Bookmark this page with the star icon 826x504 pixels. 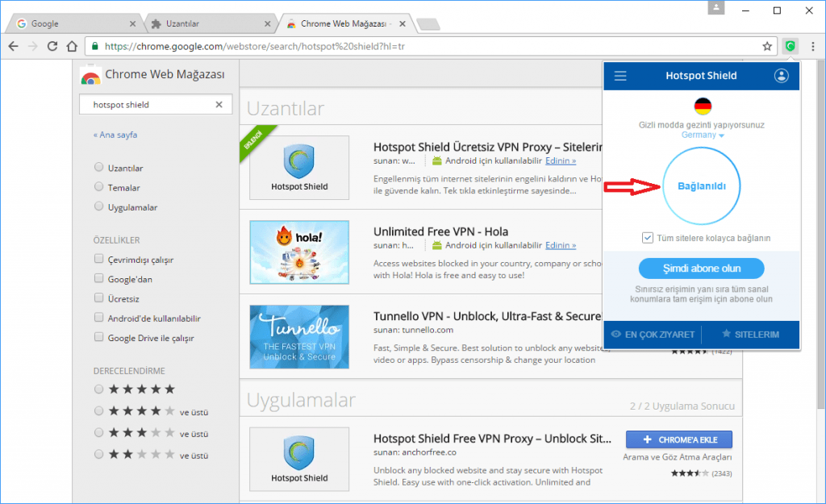point(767,46)
